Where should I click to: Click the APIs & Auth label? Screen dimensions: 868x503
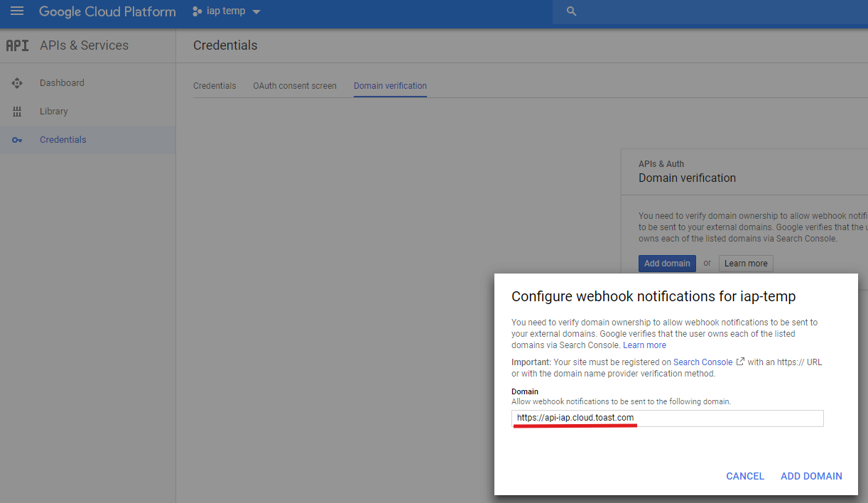coord(661,164)
